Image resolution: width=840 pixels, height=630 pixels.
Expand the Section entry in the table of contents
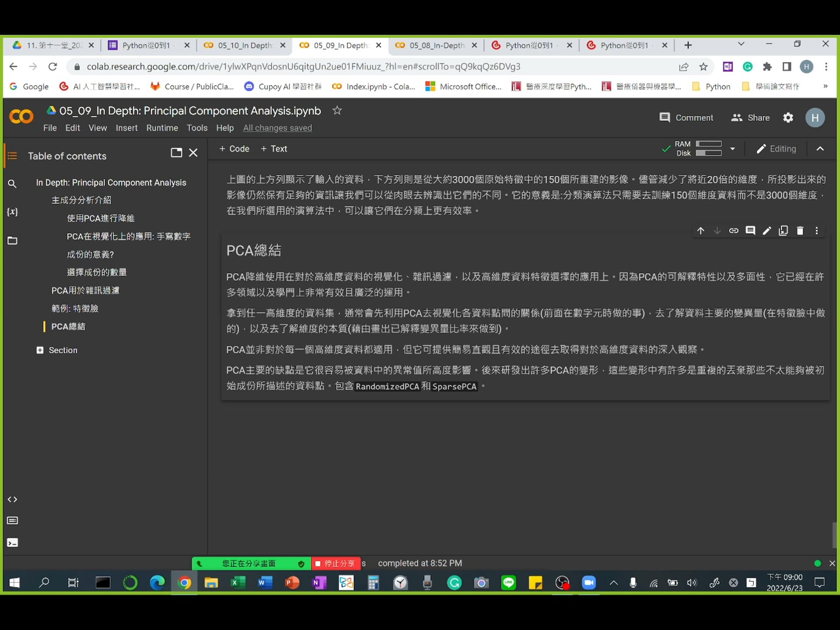(x=40, y=350)
